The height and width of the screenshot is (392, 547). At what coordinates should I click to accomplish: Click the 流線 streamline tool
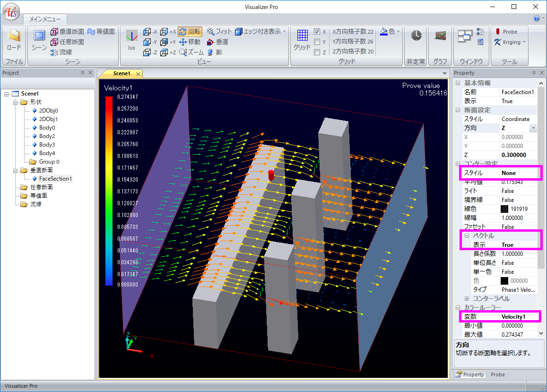click(61, 52)
